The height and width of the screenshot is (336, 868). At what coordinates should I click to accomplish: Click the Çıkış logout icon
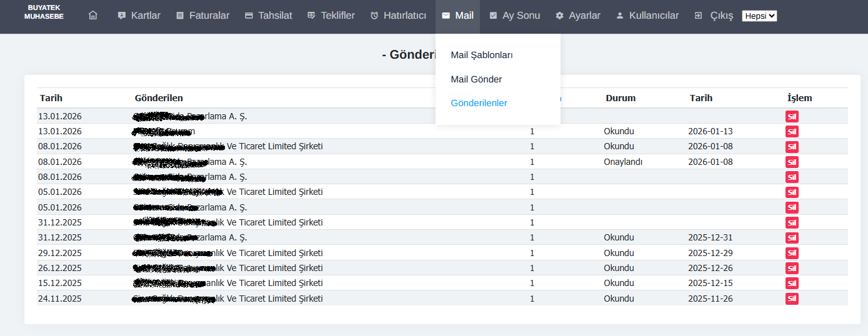(698, 16)
